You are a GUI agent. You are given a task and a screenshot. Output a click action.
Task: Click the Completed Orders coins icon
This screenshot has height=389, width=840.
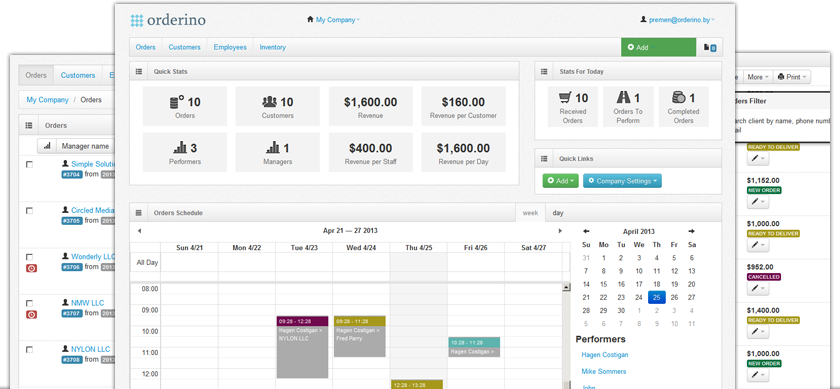pyautogui.click(x=679, y=98)
